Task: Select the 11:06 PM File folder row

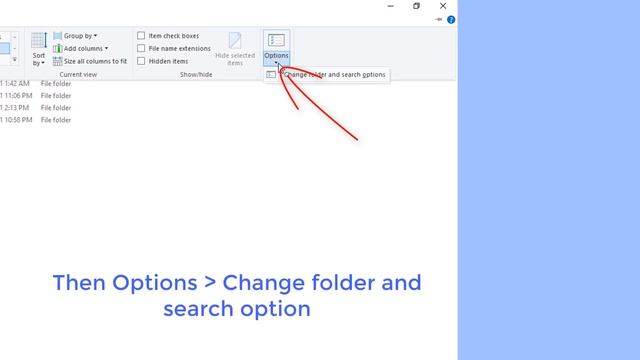Action: click(36, 96)
